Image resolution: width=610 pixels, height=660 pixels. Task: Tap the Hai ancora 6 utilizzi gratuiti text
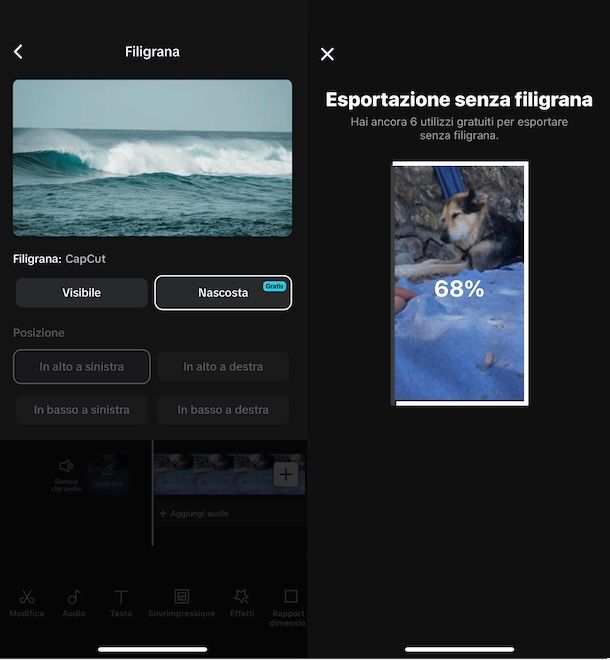point(459,128)
